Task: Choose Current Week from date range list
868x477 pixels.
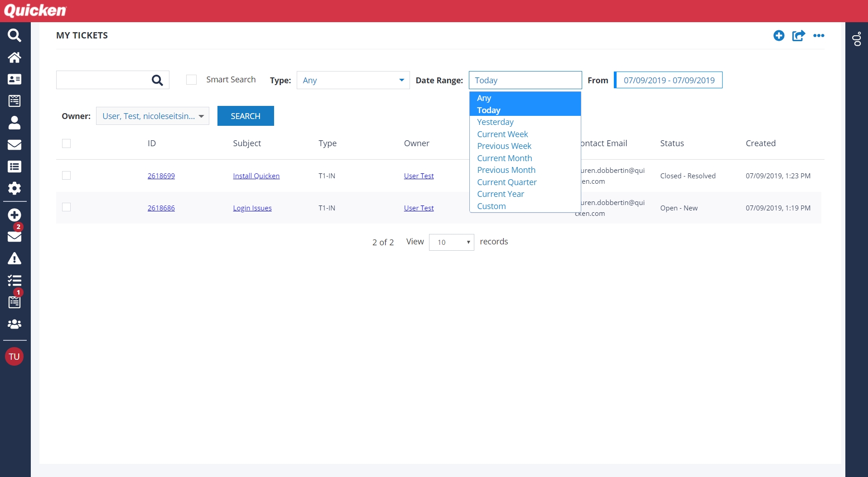Action: click(502, 134)
